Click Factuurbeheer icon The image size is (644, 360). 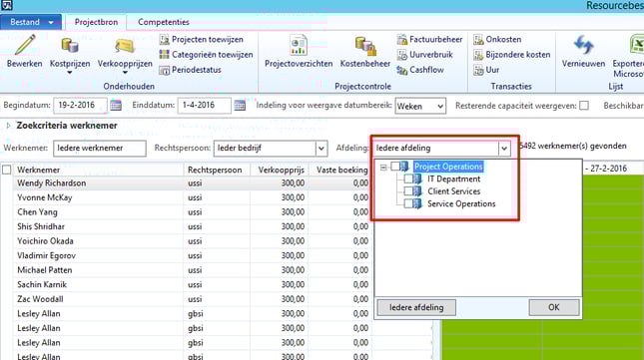[401, 39]
